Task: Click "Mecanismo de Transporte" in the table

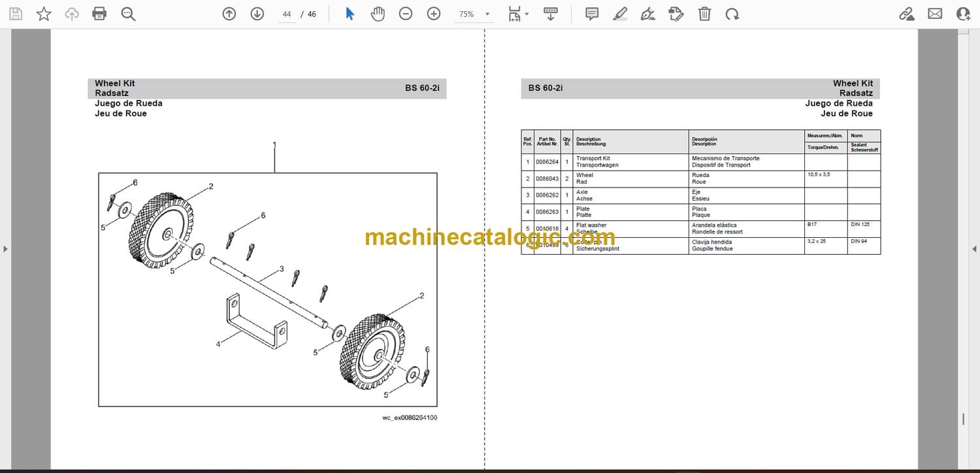Action: (x=726, y=158)
